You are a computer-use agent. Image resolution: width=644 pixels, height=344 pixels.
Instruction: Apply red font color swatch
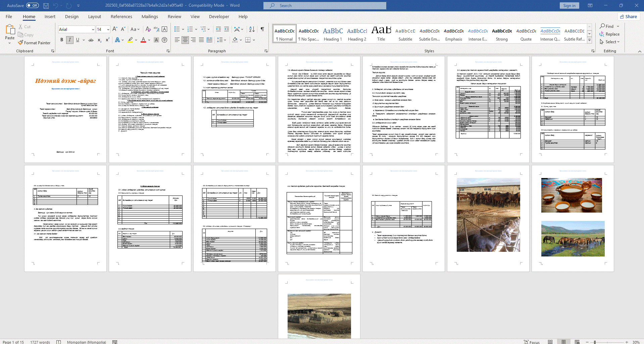click(x=143, y=40)
